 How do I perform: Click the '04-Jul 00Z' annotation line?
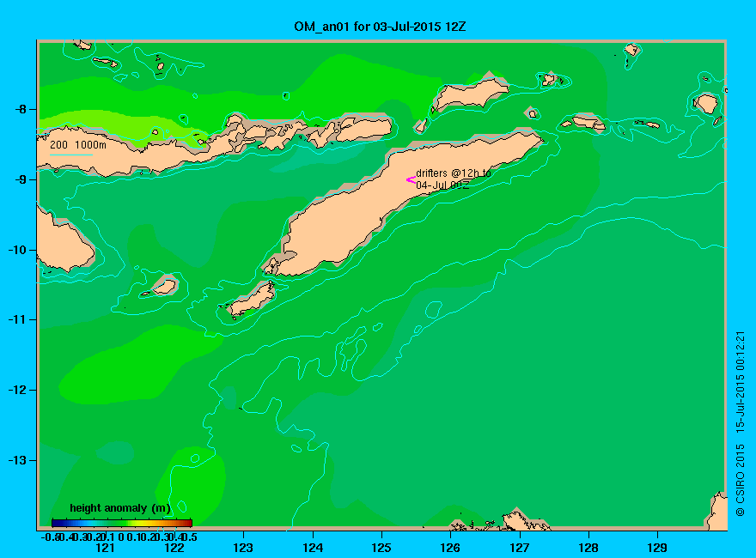pyautogui.click(x=442, y=185)
